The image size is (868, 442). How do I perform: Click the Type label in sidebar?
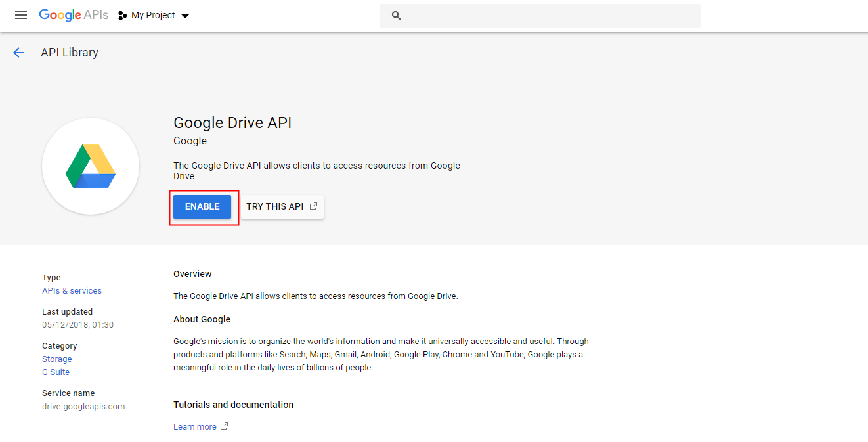51,278
